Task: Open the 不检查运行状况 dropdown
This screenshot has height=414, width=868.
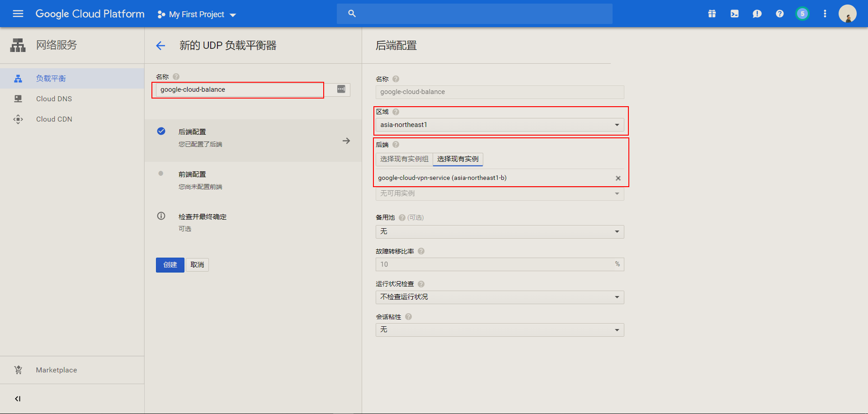Action: click(500, 297)
